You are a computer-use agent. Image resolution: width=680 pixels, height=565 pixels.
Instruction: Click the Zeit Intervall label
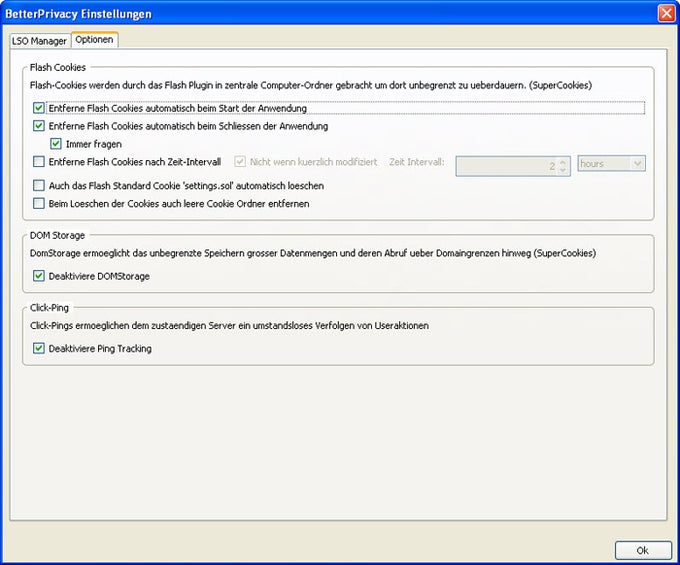pos(417,162)
